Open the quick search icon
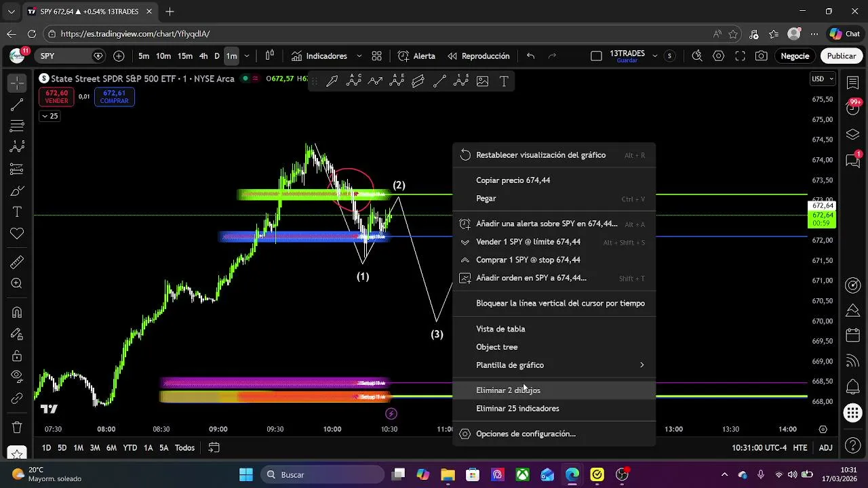Image resolution: width=868 pixels, height=488 pixels. click(x=696, y=56)
